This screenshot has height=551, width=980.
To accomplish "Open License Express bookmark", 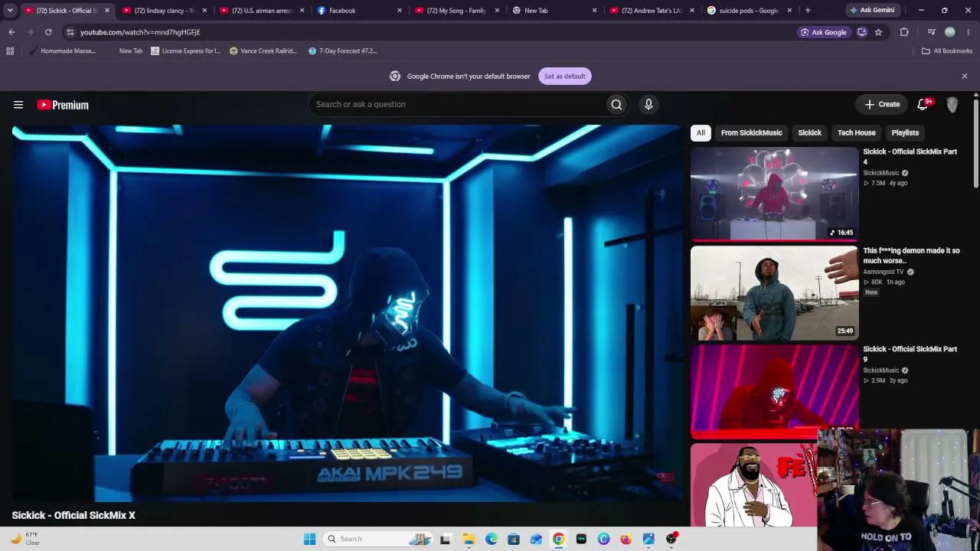I will click(186, 51).
